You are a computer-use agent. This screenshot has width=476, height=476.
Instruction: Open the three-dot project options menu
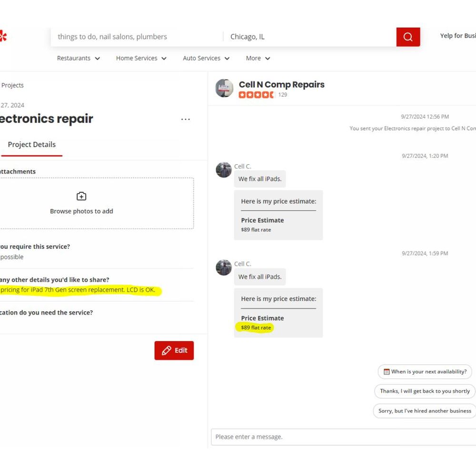(185, 119)
